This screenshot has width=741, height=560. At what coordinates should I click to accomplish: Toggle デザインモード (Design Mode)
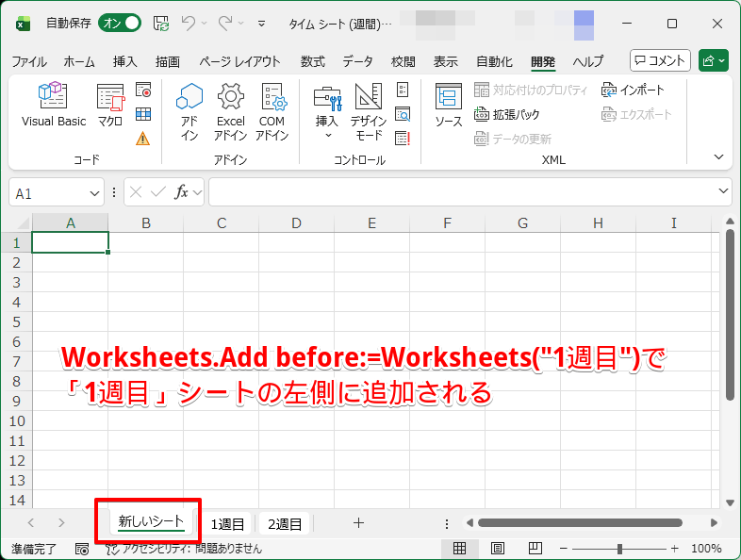[x=369, y=109]
